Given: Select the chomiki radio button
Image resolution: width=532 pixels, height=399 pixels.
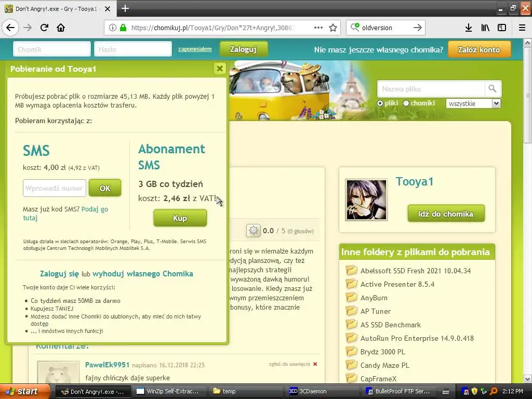Looking at the screenshot, I should tap(406, 103).
